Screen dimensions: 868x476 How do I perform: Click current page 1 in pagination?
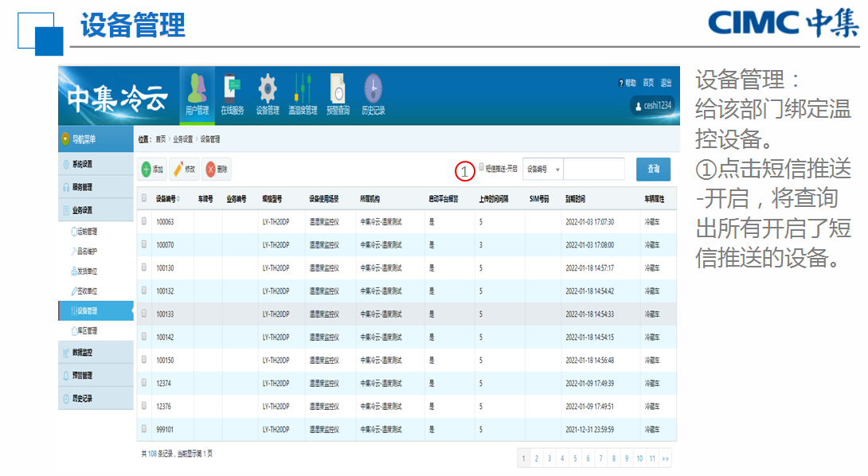(524, 458)
